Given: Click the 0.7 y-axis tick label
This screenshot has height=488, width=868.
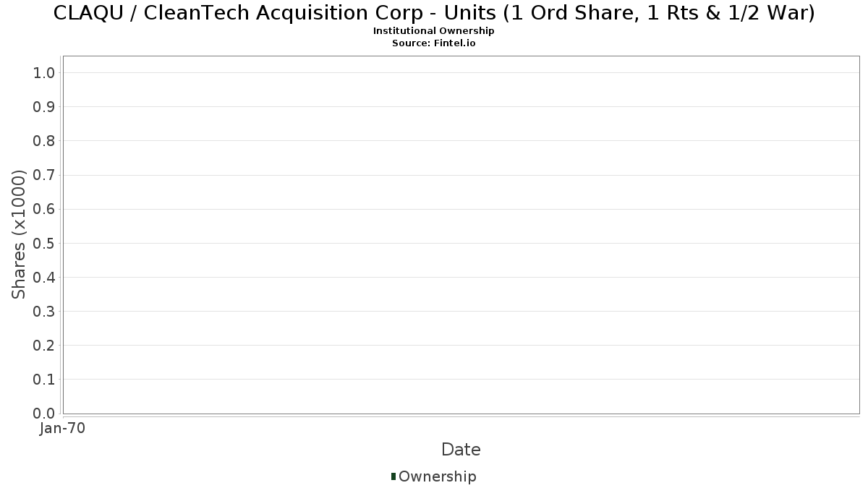Looking at the screenshot, I should [44, 175].
